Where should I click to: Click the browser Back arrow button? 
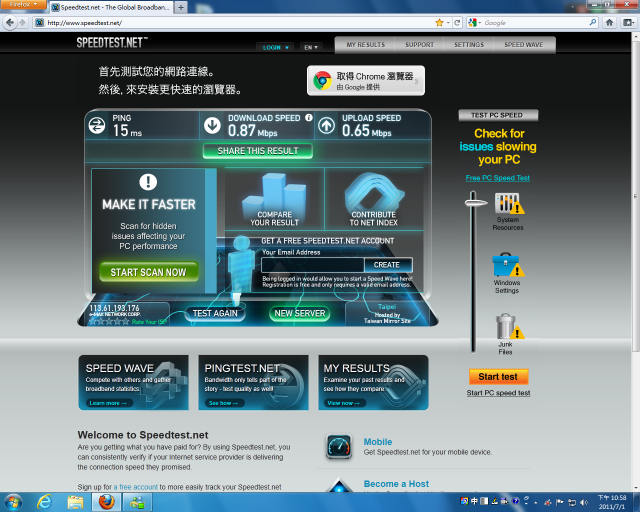coord(10,22)
